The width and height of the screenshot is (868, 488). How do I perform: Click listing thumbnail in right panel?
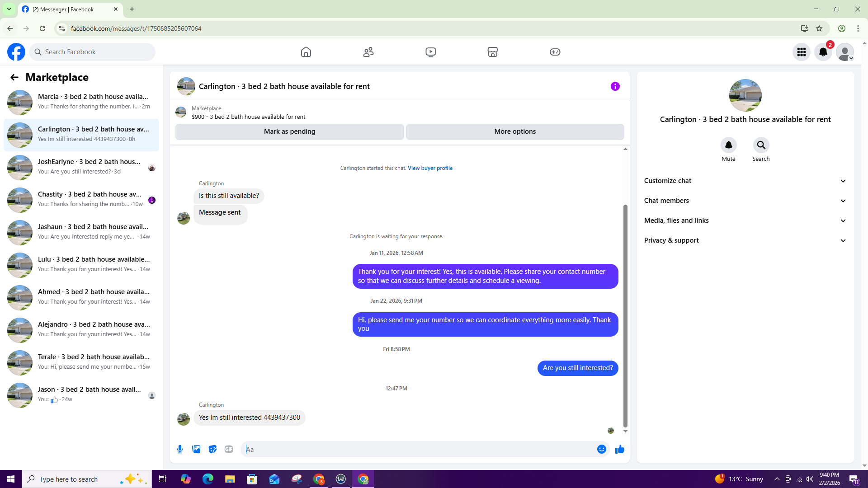click(745, 95)
